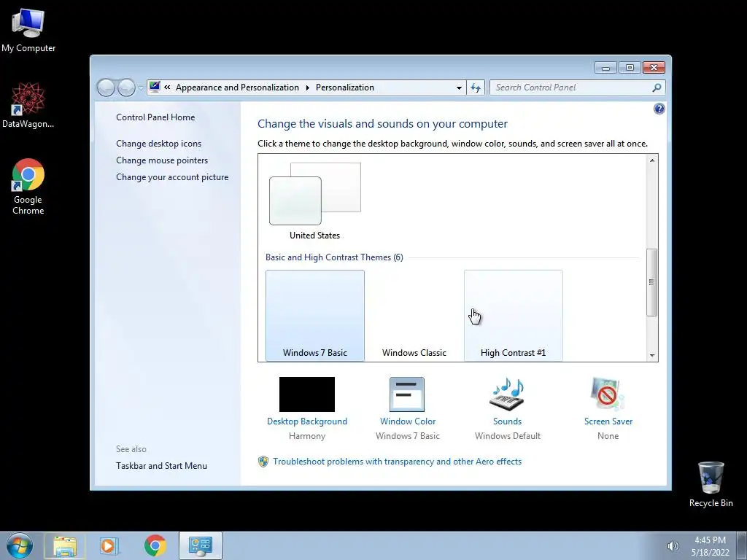Open the Sounds link

[x=508, y=421]
